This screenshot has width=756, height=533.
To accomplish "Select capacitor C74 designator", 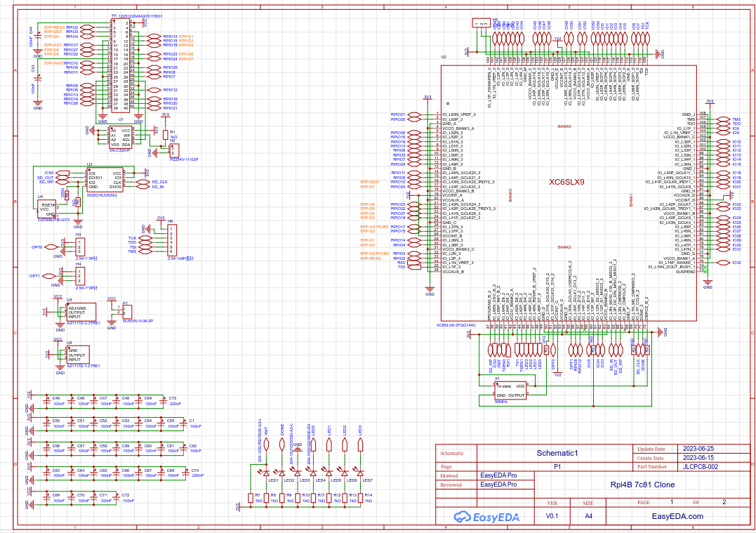I will [x=194, y=471].
